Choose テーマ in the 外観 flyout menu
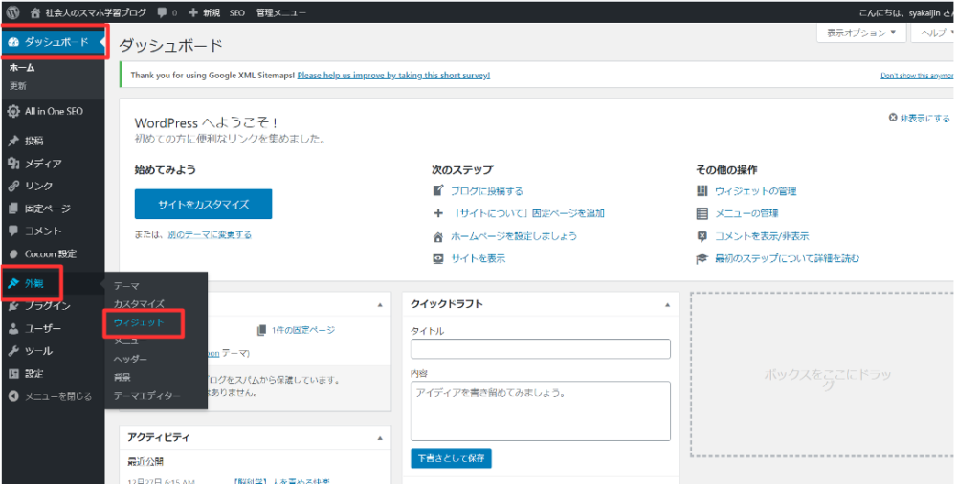This screenshot has height=484, width=980. coord(126,286)
